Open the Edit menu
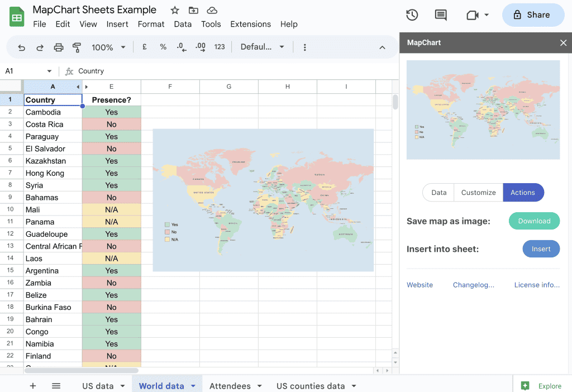Screen dimensions: 572x392 [63, 24]
